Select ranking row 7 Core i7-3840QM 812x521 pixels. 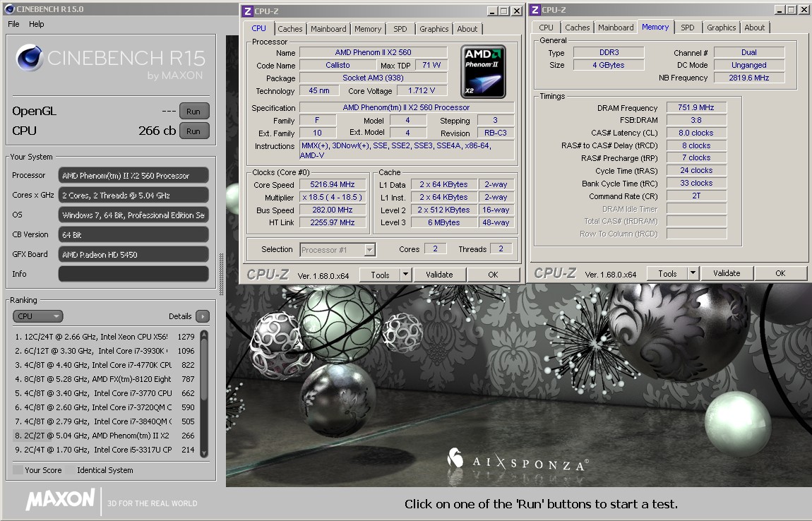tap(105, 421)
